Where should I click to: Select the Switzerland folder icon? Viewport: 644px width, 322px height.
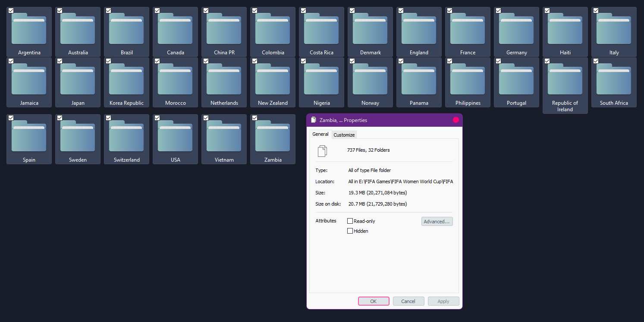tap(126, 136)
